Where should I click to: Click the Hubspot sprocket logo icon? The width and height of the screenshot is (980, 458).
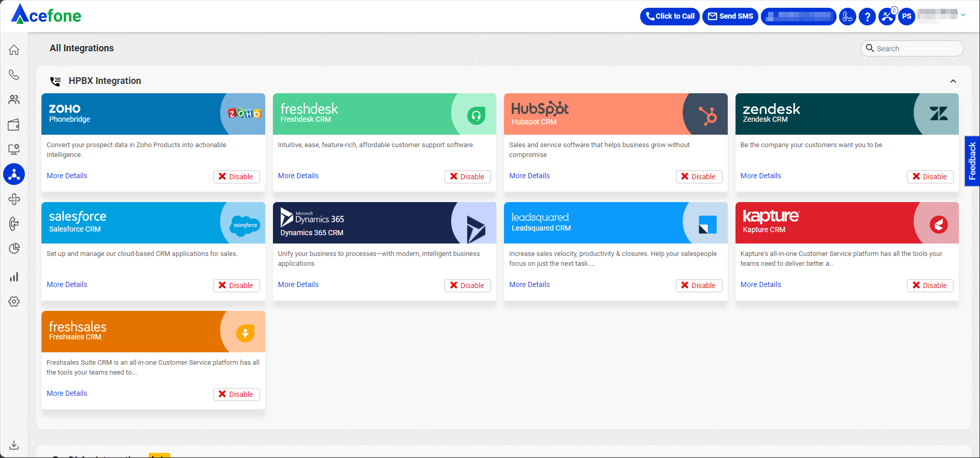tap(708, 115)
